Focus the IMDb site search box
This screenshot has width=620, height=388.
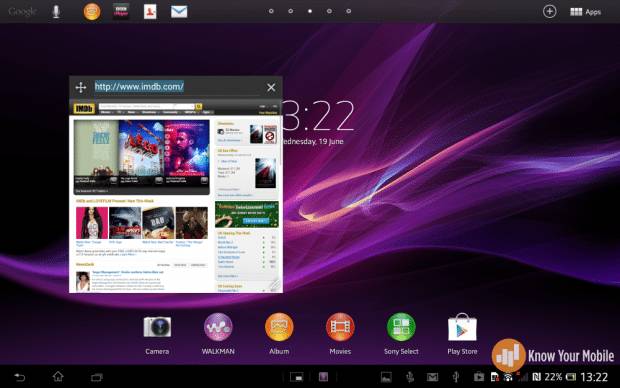147,106
